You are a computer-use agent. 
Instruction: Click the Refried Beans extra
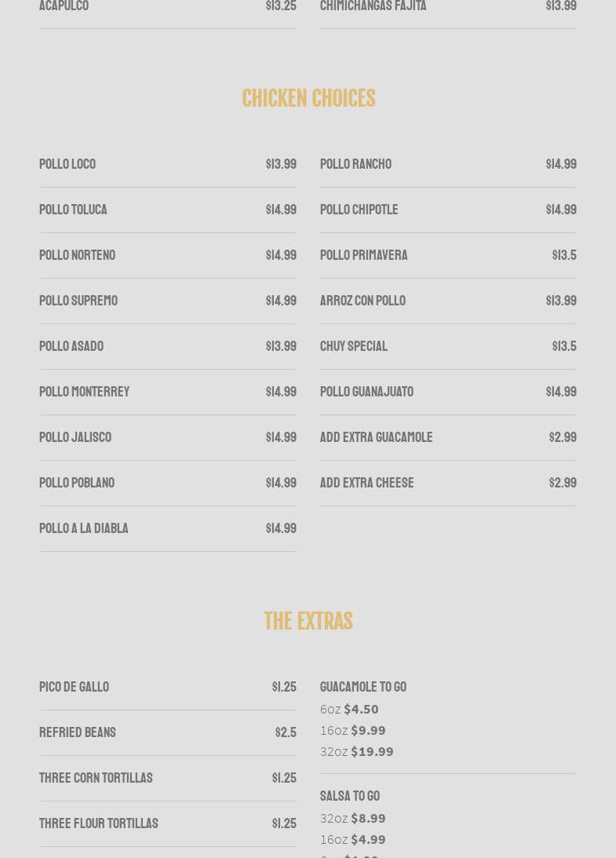(78, 732)
